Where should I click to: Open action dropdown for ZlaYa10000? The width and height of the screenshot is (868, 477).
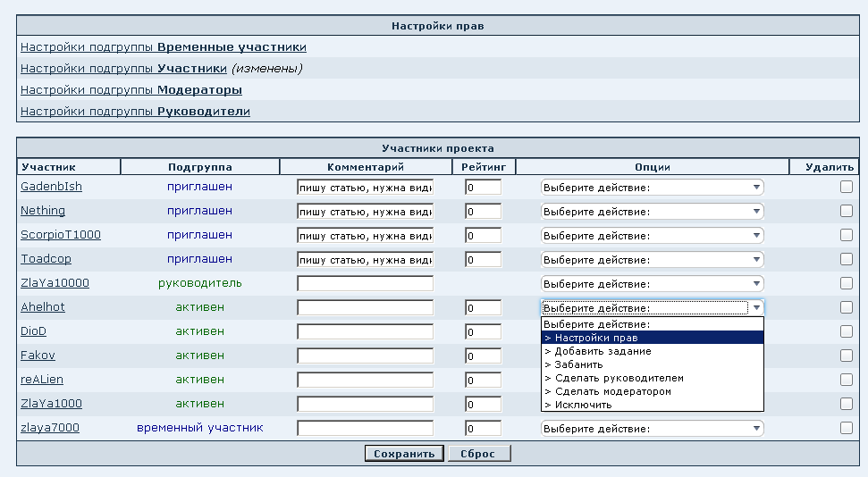coord(652,284)
